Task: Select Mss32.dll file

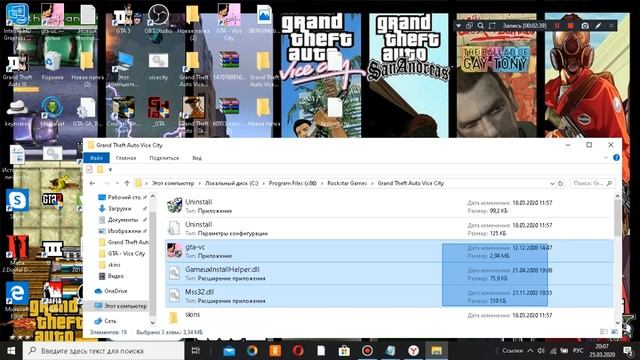Action: [389, 296]
